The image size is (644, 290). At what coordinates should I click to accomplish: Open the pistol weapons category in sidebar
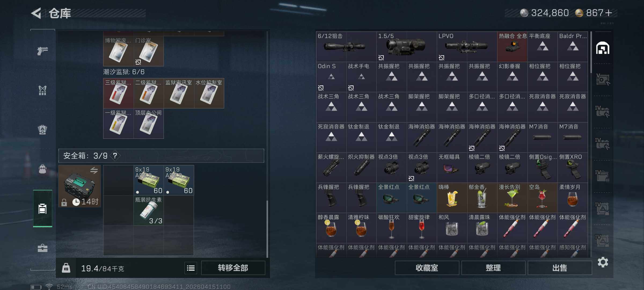point(42,51)
